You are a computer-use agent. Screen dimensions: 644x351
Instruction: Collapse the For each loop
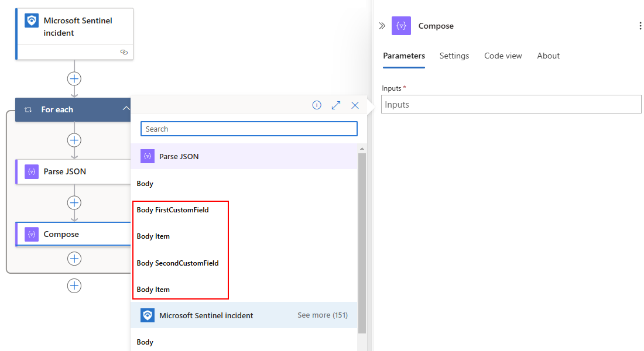tap(126, 109)
